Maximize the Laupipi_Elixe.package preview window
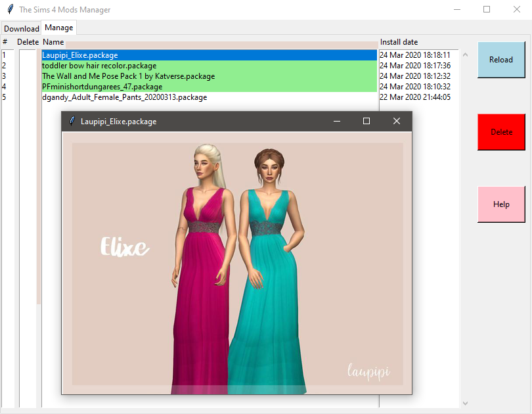The width and height of the screenshot is (532, 414). click(x=366, y=121)
